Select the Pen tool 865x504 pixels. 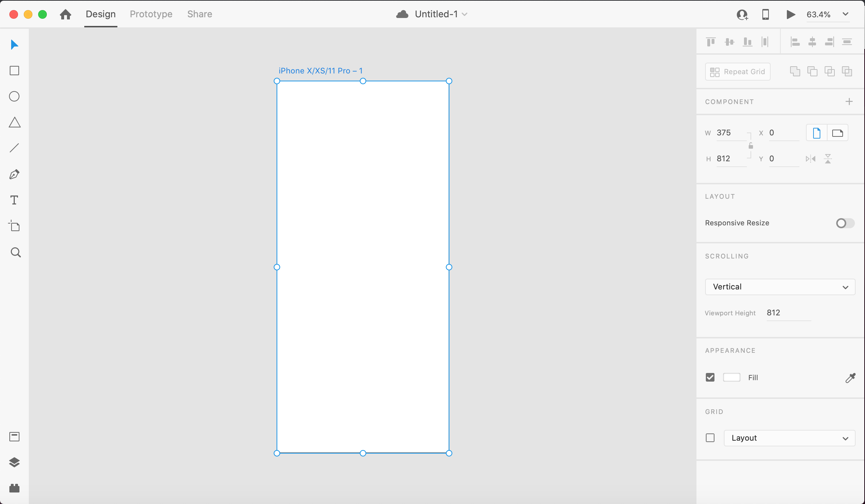14,174
